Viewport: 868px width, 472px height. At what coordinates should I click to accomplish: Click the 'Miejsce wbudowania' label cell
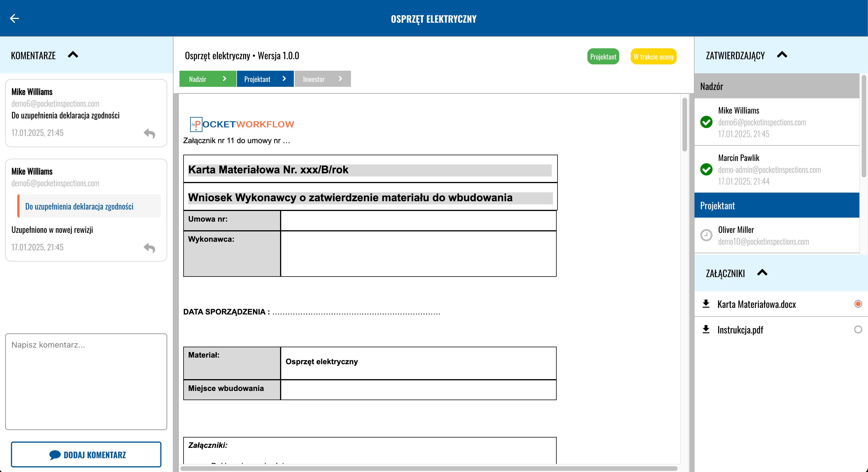tap(232, 390)
